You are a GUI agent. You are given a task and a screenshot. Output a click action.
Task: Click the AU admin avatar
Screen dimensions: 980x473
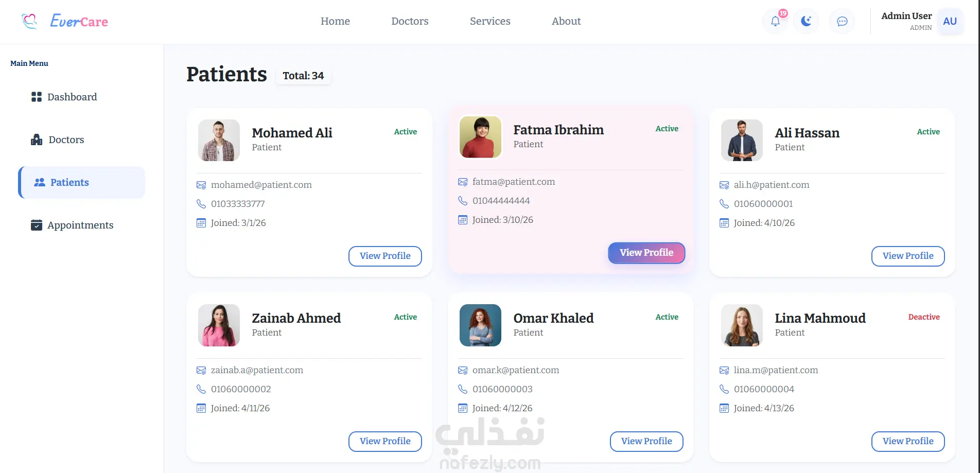[950, 21]
